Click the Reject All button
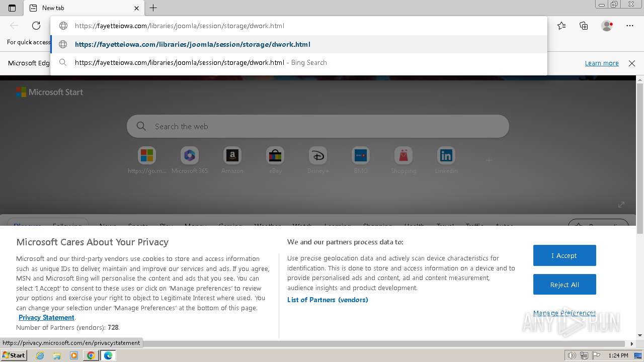This screenshot has width=644, height=362. [565, 285]
